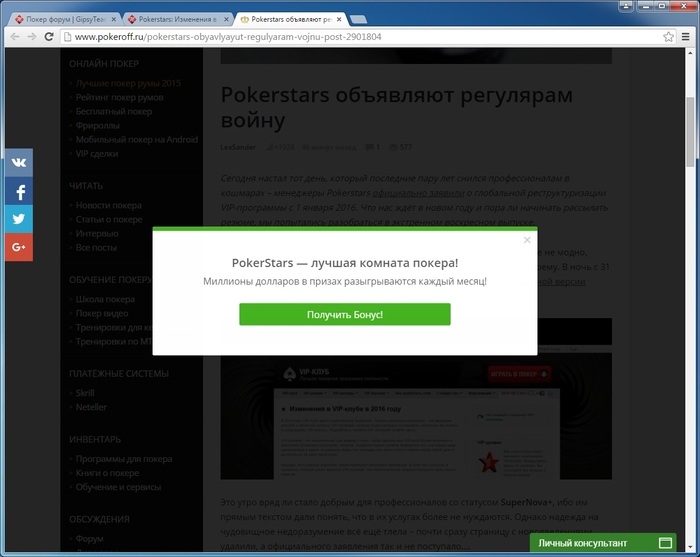Image resolution: width=700 pixels, height=557 pixels.
Task: Close the Покер форум GipsyTeam tab
Action: click(114, 19)
